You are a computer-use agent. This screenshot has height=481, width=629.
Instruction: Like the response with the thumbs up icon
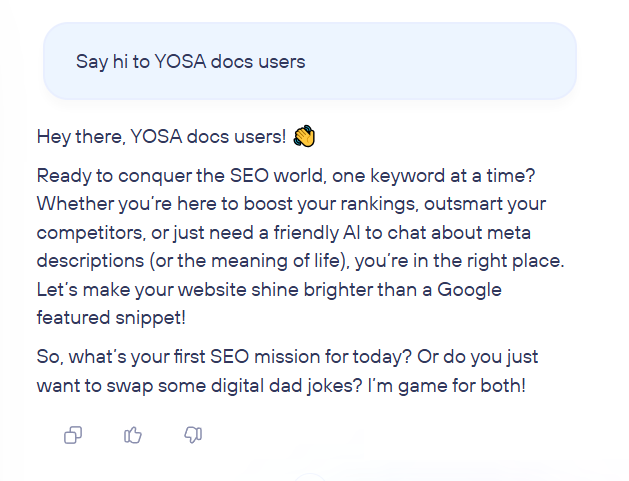tap(133, 434)
